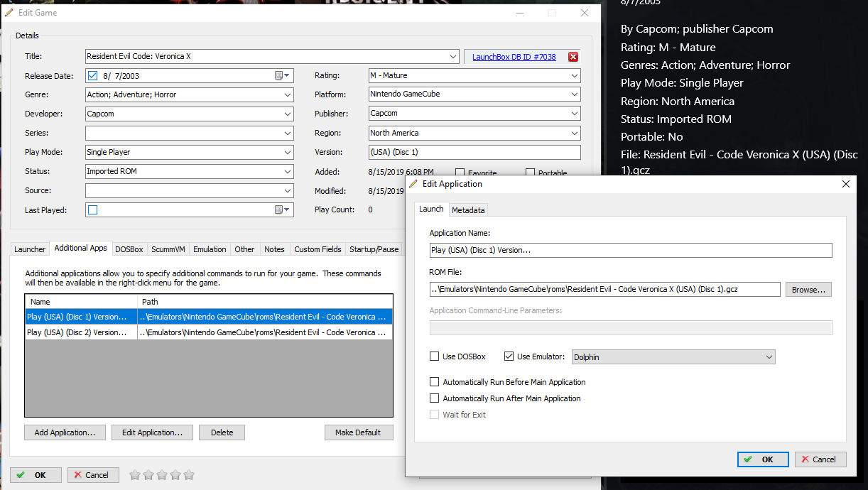Viewport: 868px width, 490px height.
Task: Click the third star in the rating row
Action: coord(162,475)
